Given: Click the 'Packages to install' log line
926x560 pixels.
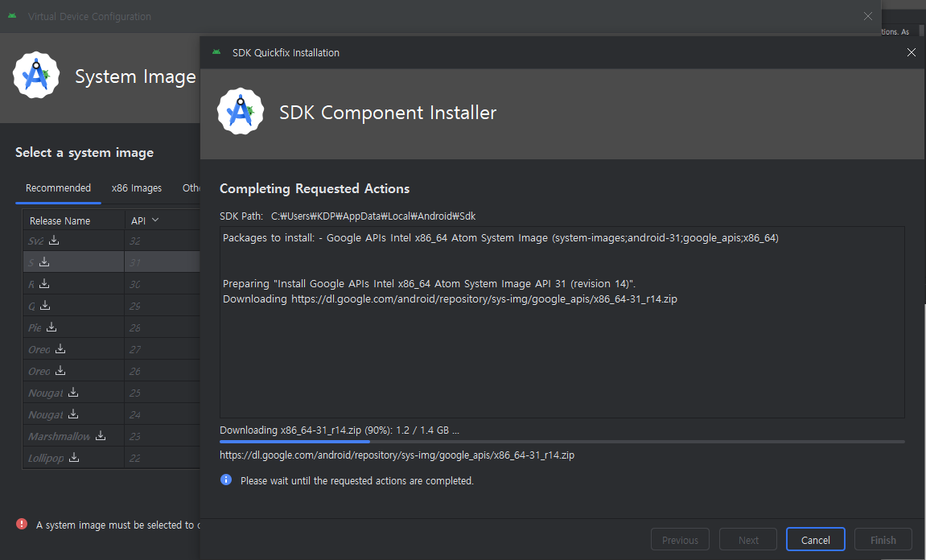Looking at the screenshot, I should [500, 237].
